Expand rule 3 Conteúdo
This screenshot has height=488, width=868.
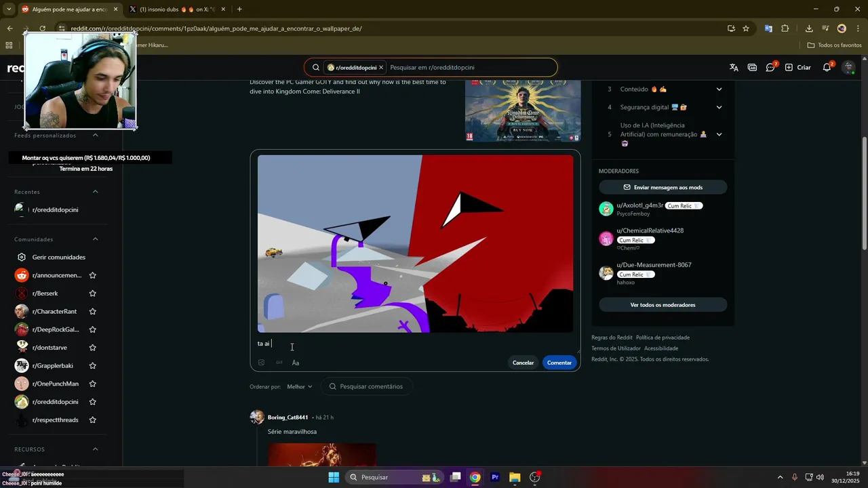point(719,89)
